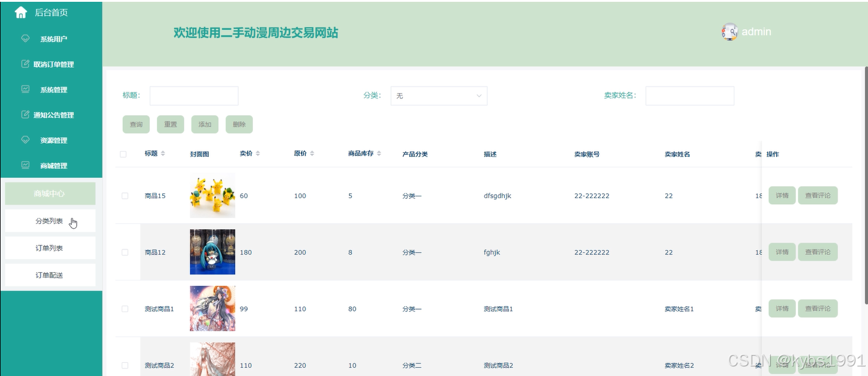This screenshot has width=868, height=376.
Task: Open the Miku figure cover image of 商品12
Action: coord(212,252)
